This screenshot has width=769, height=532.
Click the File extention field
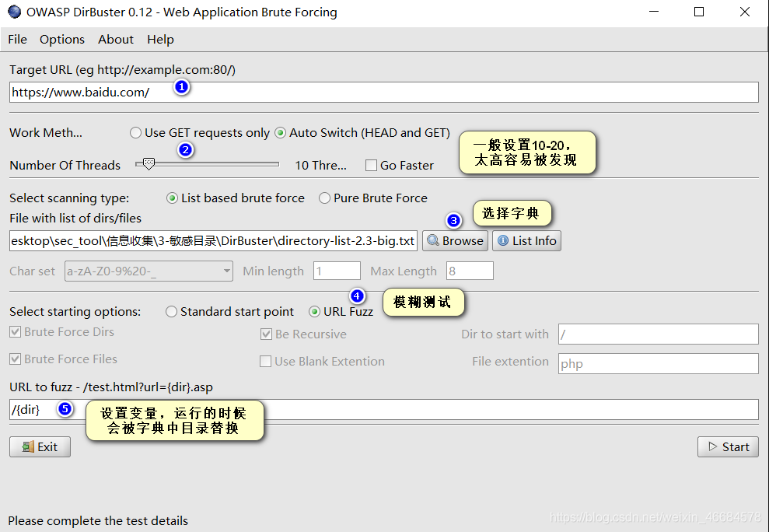(658, 364)
